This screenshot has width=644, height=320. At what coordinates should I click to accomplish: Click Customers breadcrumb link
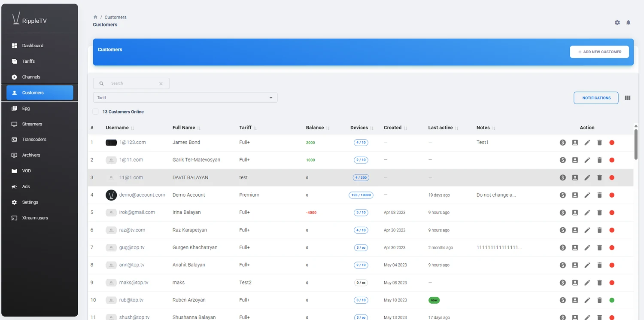point(115,17)
